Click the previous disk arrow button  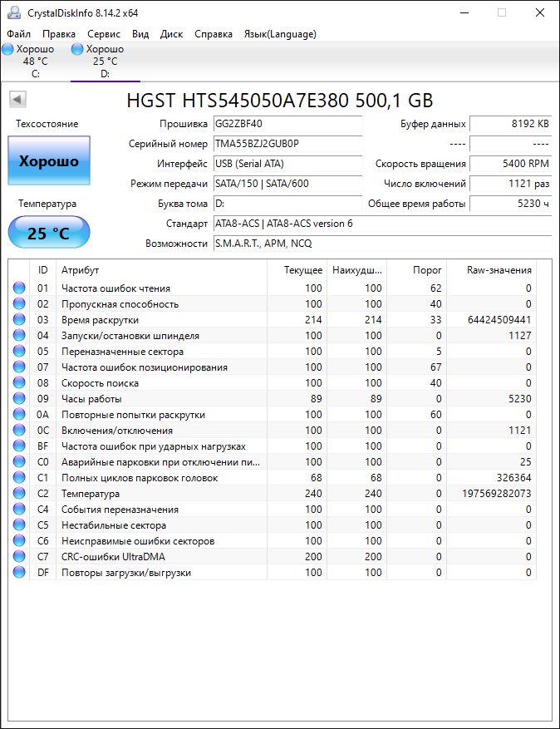[x=17, y=99]
